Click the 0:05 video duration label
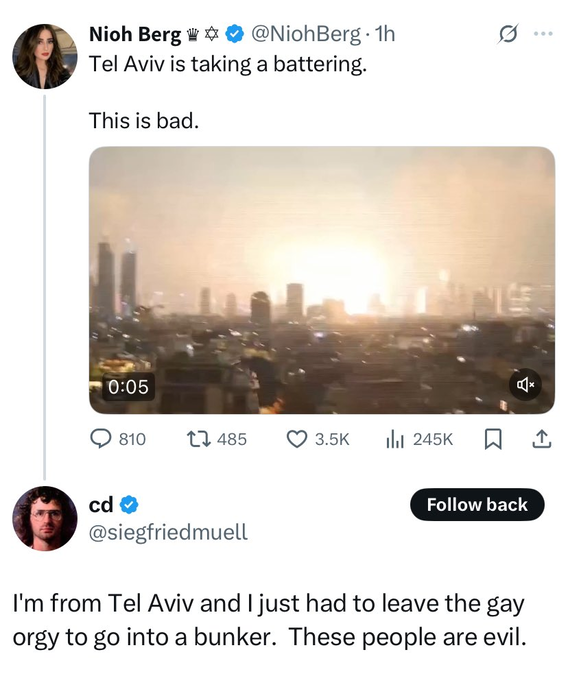This screenshot has width=568, height=687. 128,386
